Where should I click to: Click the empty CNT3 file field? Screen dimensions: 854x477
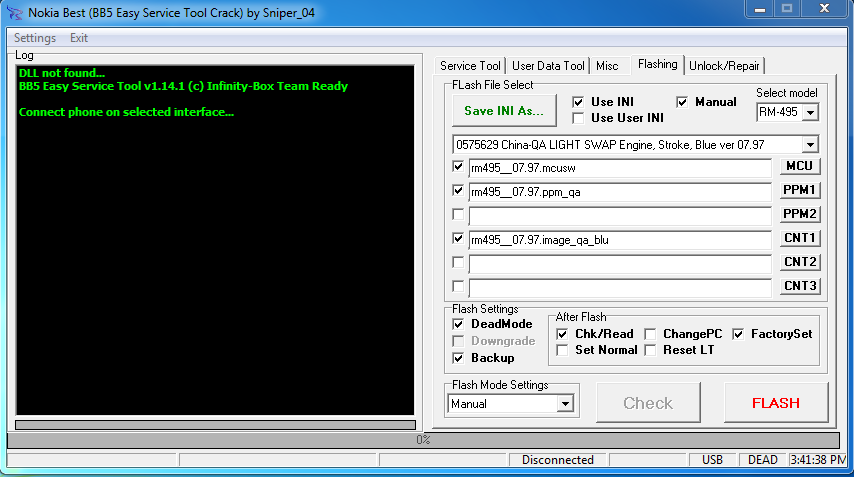(x=620, y=288)
